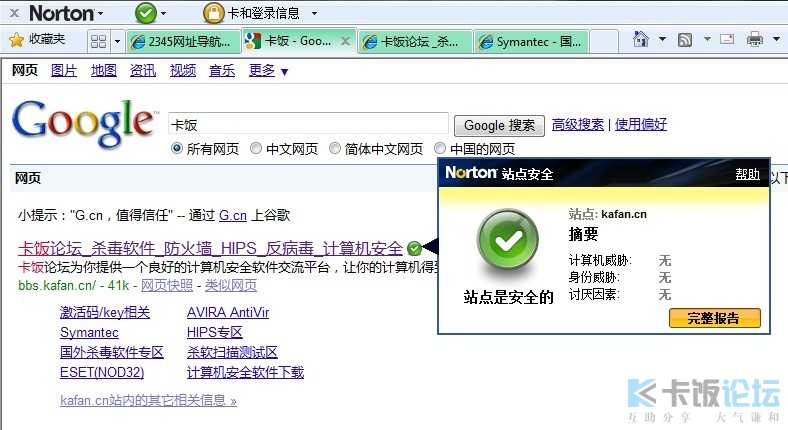Click the 身份威胁 row in the summary
The image size is (788, 430).
point(620,277)
